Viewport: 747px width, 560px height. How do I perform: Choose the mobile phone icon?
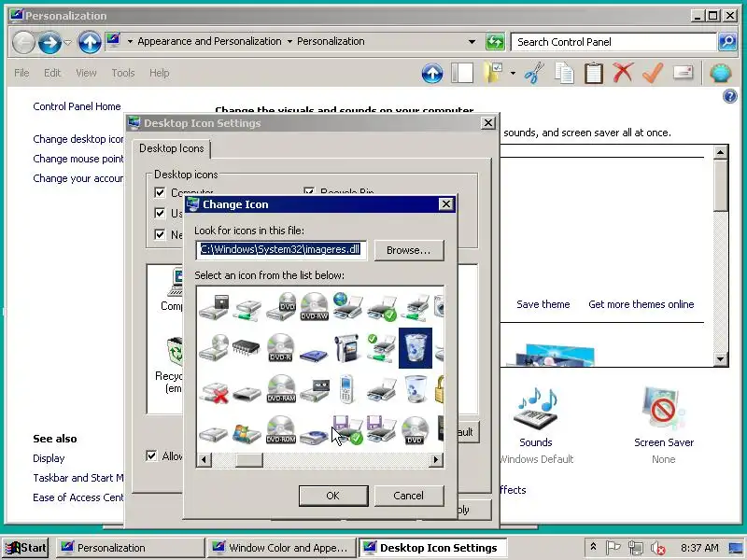(347, 388)
